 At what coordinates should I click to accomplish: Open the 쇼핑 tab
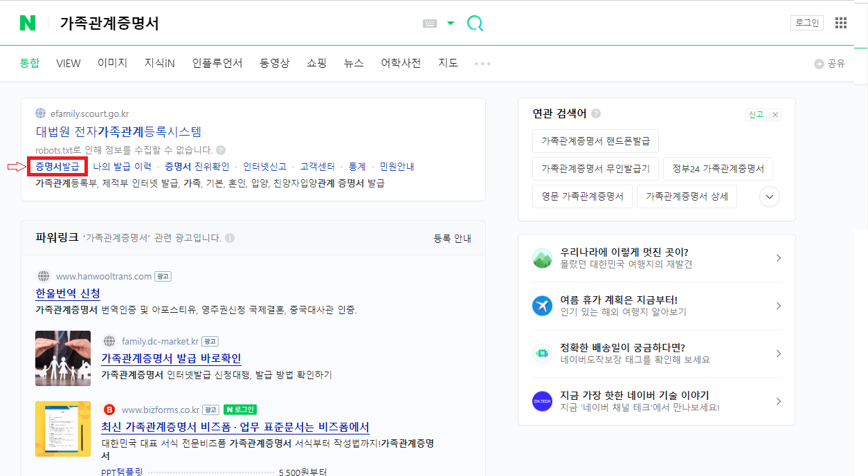[317, 63]
